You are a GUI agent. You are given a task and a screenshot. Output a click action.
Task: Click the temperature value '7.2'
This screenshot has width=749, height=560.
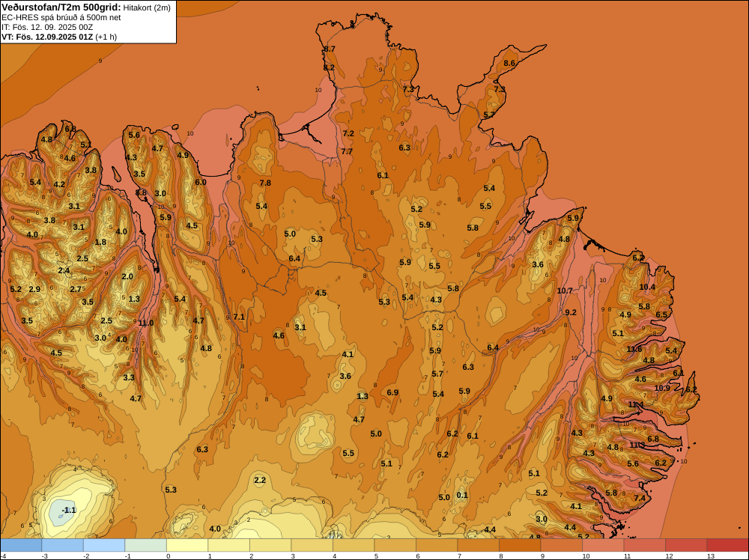[349, 133]
